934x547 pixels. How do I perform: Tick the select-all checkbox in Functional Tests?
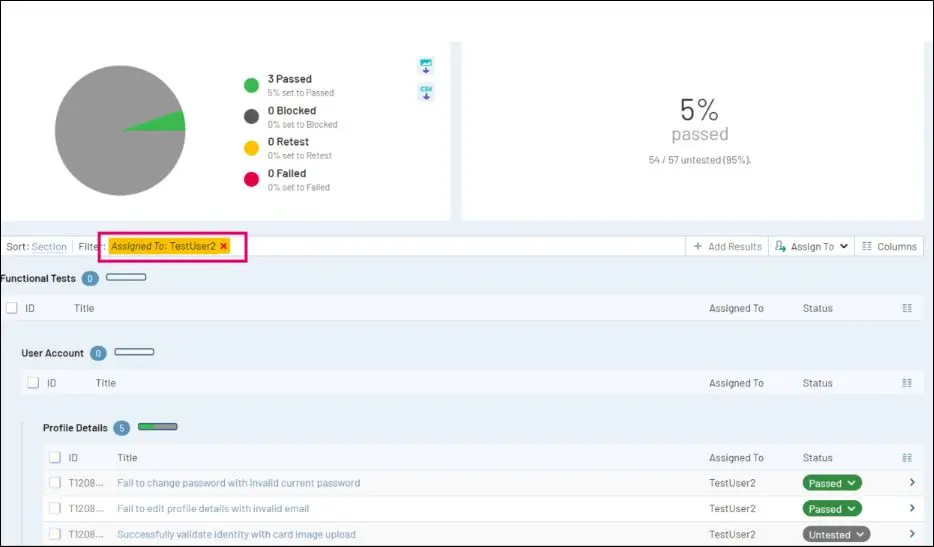[12, 307]
